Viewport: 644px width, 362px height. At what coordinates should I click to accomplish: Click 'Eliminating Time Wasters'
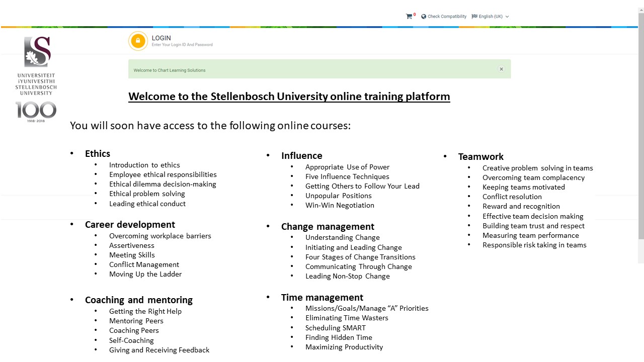[347, 318]
